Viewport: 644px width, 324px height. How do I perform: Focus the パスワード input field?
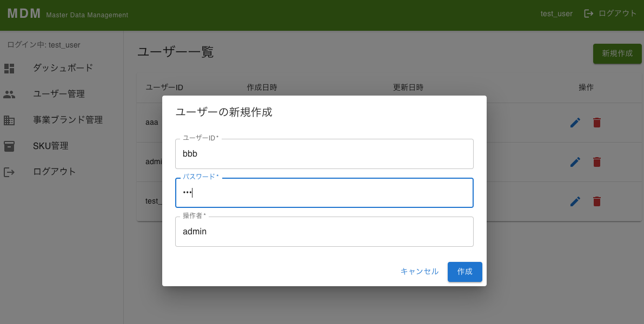click(x=324, y=193)
